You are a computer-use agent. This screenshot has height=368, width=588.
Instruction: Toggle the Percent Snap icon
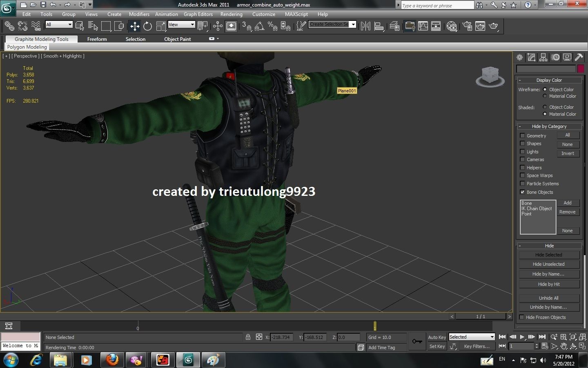272,26
